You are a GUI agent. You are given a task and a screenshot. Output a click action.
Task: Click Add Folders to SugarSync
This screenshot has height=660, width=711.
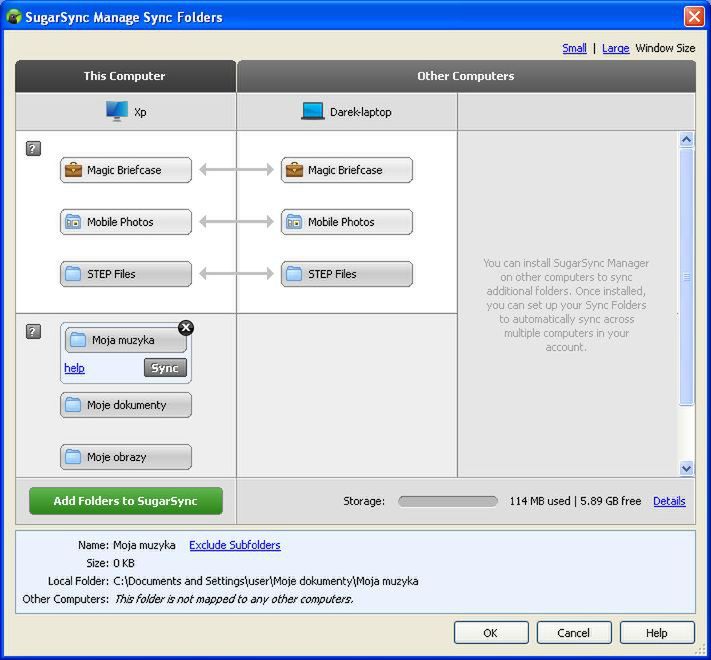coord(126,501)
